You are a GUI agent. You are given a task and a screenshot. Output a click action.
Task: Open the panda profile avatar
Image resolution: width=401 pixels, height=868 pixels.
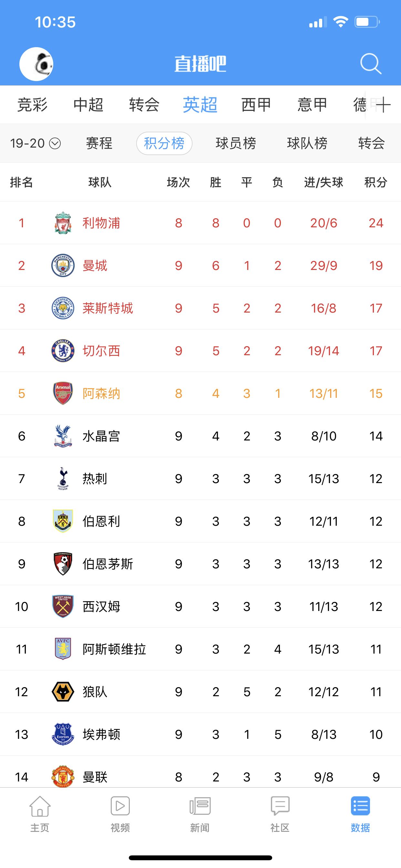pos(36,64)
